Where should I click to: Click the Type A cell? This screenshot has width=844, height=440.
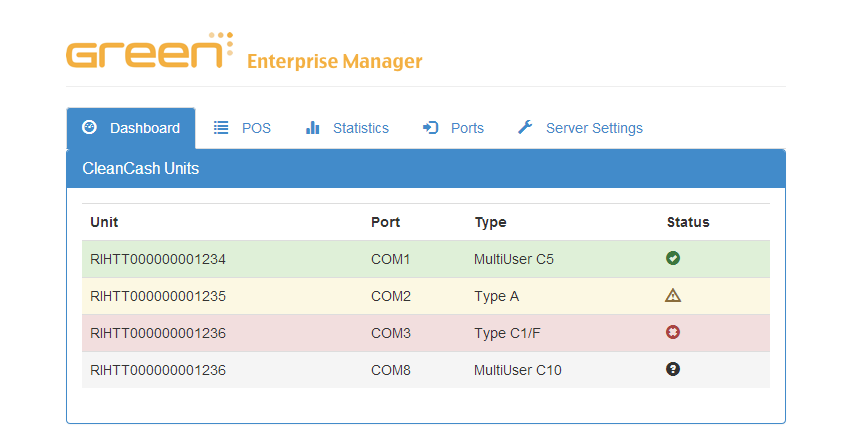[x=496, y=296]
